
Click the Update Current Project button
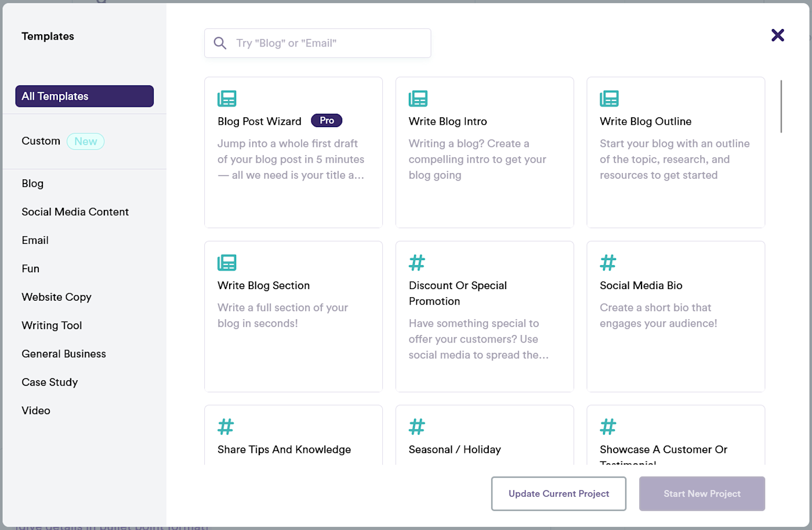tap(559, 494)
